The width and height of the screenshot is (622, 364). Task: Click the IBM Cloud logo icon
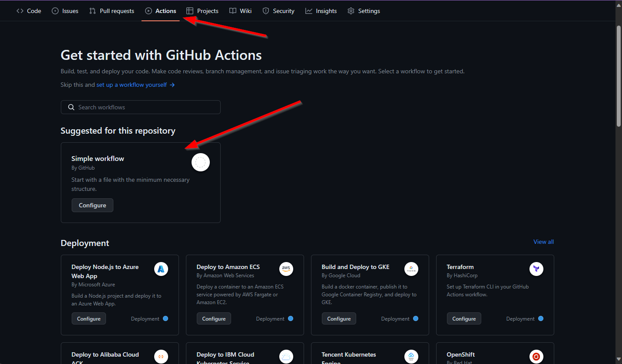286,357
